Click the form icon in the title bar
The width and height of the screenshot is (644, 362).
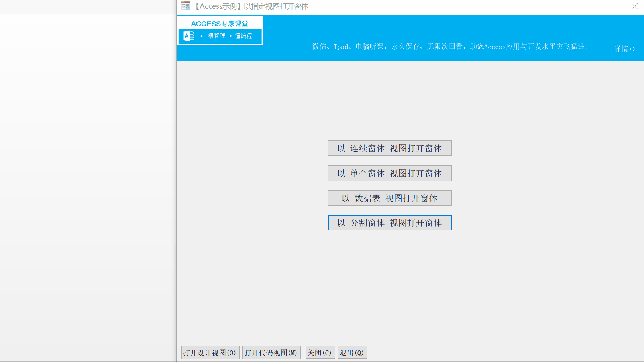[x=186, y=6]
